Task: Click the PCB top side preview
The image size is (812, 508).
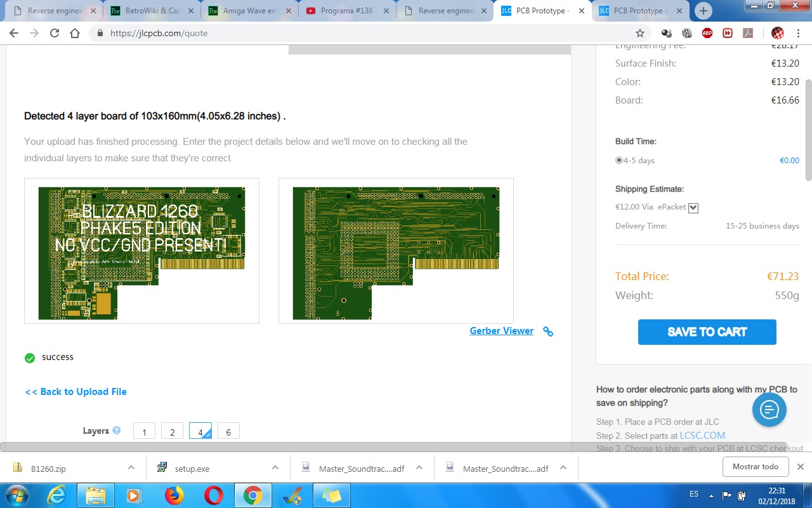Action: tap(141, 251)
